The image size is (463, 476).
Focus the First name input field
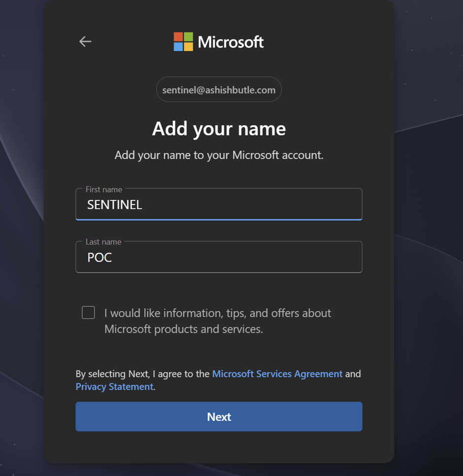click(x=246, y=204)
